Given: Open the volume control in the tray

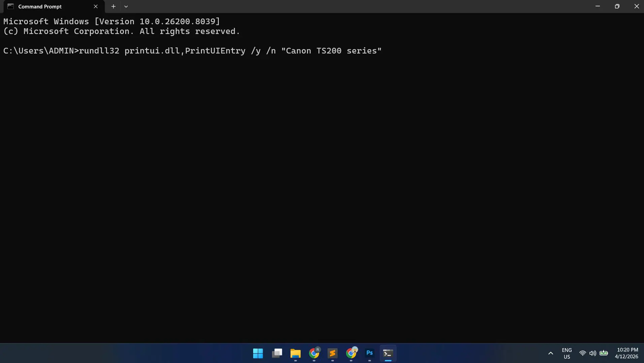Looking at the screenshot, I should (x=592, y=353).
